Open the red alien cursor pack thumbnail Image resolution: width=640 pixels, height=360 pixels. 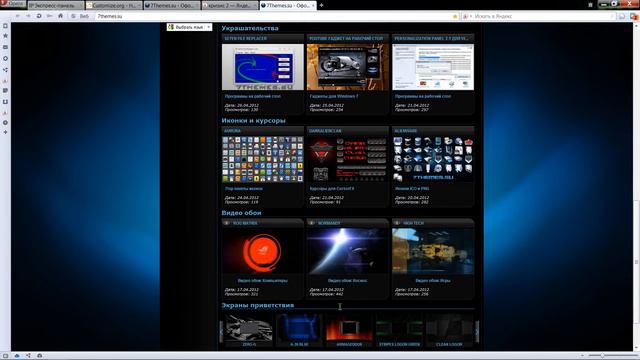pos(347,159)
